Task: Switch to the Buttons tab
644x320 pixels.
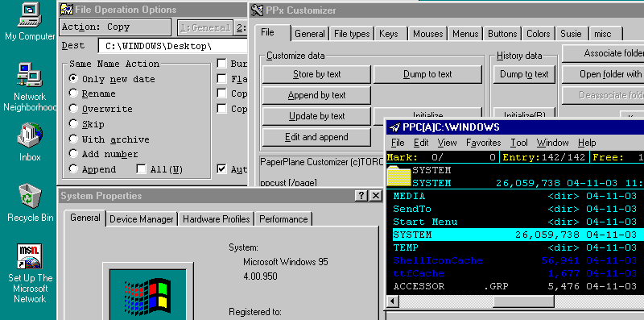Action: (502, 34)
